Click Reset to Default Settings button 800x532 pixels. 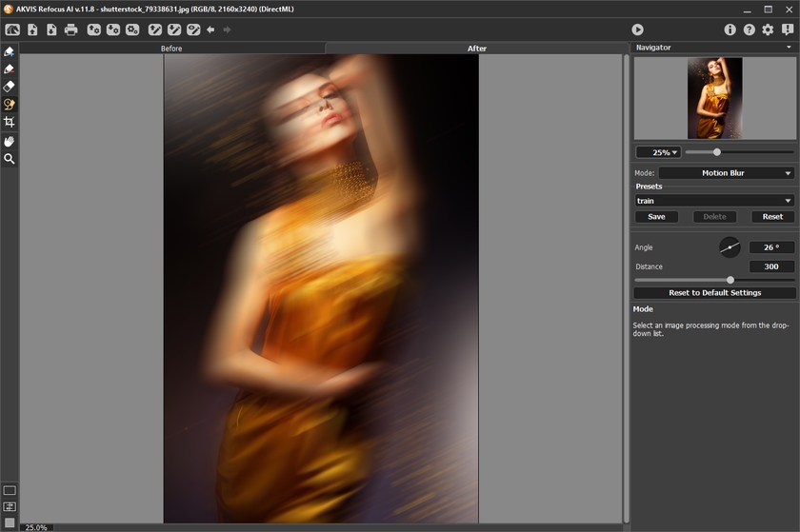(x=714, y=293)
